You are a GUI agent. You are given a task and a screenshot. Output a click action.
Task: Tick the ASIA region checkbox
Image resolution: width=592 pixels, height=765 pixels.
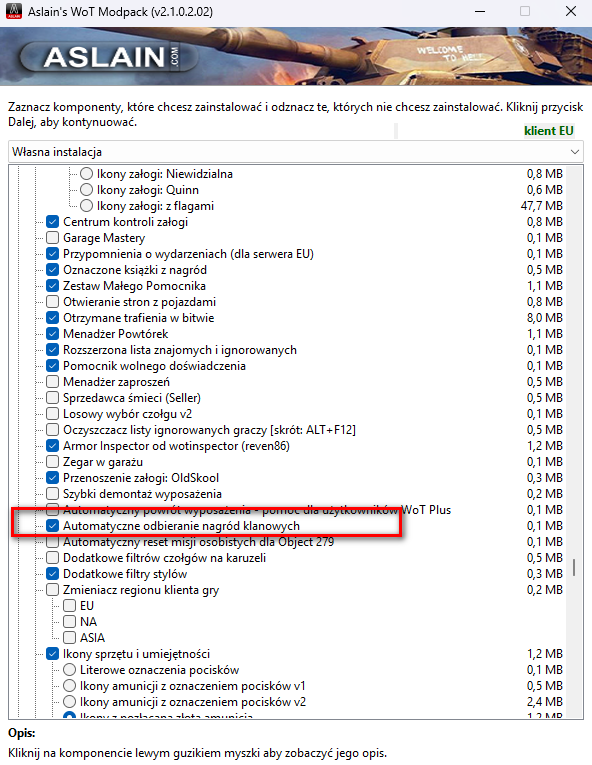(x=70, y=638)
